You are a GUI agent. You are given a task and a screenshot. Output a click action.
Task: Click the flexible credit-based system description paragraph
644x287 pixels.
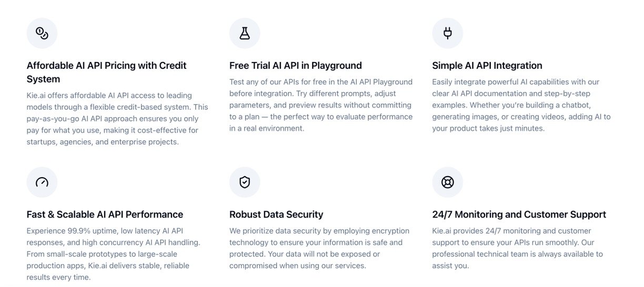(117, 118)
